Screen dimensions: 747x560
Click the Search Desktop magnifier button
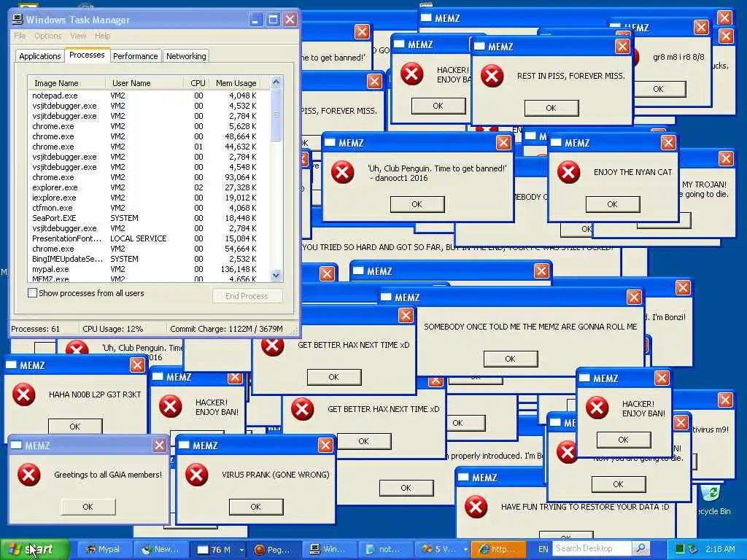tap(641, 548)
